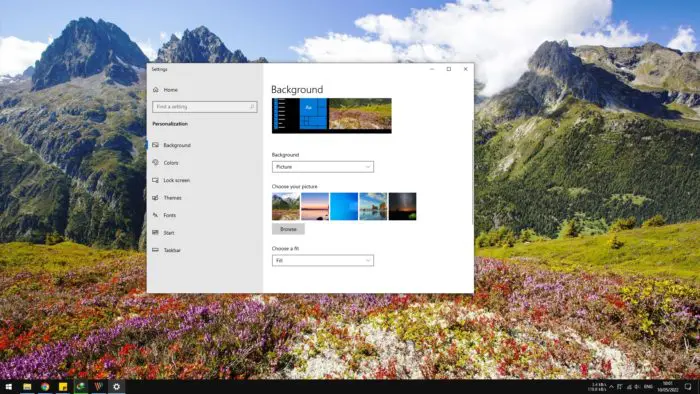Open the Windows Start menu button
The height and width of the screenshot is (394, 700).
8,387
